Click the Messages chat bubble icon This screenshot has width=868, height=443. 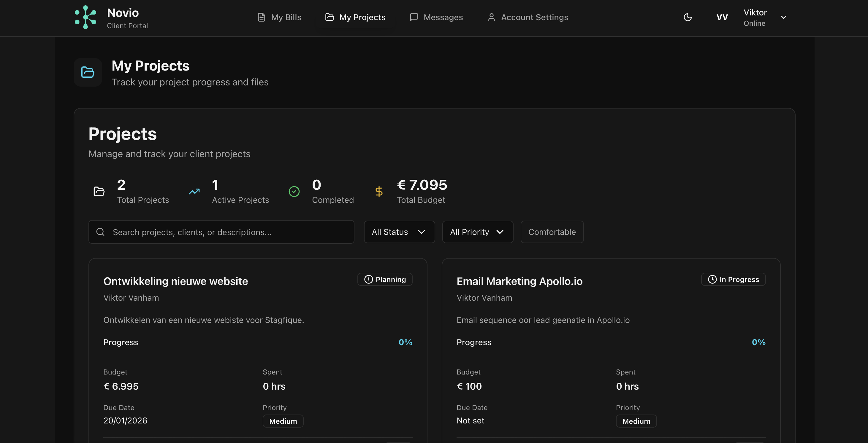click(x=414, y=17)
